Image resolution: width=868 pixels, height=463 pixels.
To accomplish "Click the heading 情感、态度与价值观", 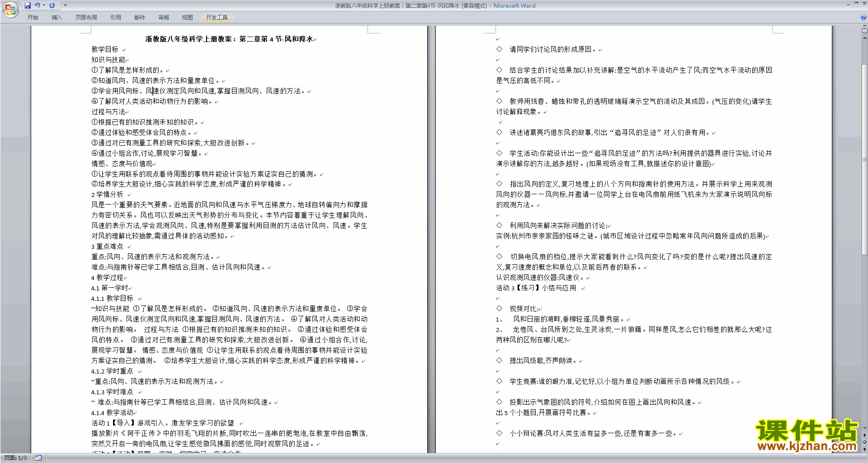I will click(x=122, y=164).
